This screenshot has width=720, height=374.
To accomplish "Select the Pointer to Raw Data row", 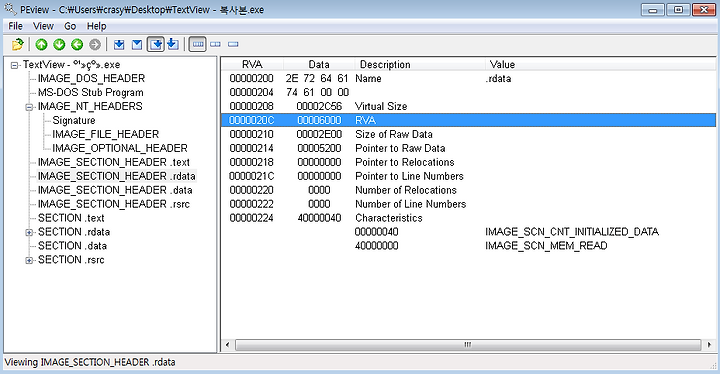I will 468,148.
